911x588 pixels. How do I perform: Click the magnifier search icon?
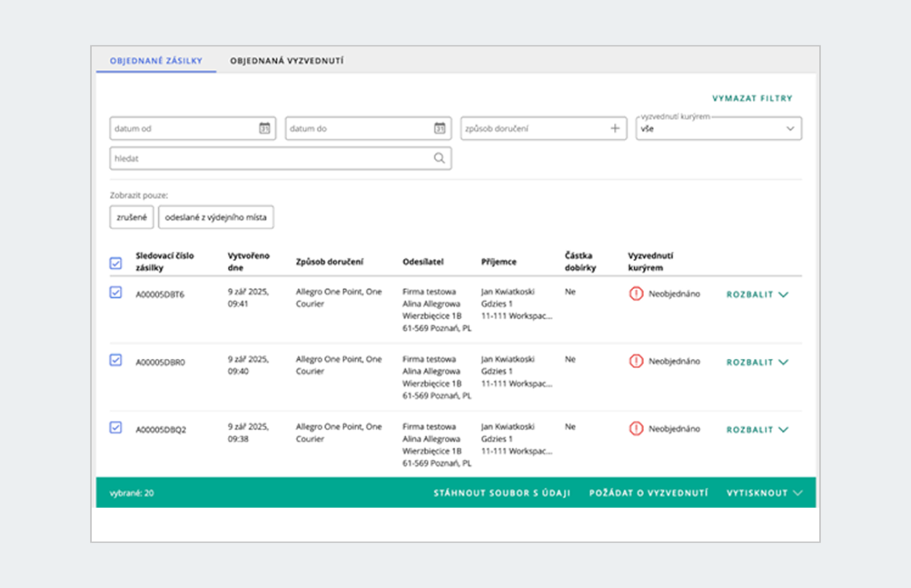pos(440,159)
